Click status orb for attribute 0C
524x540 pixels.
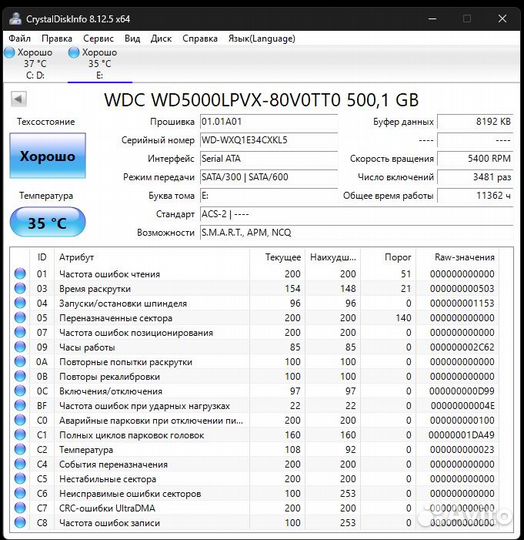tap(20, 391)
